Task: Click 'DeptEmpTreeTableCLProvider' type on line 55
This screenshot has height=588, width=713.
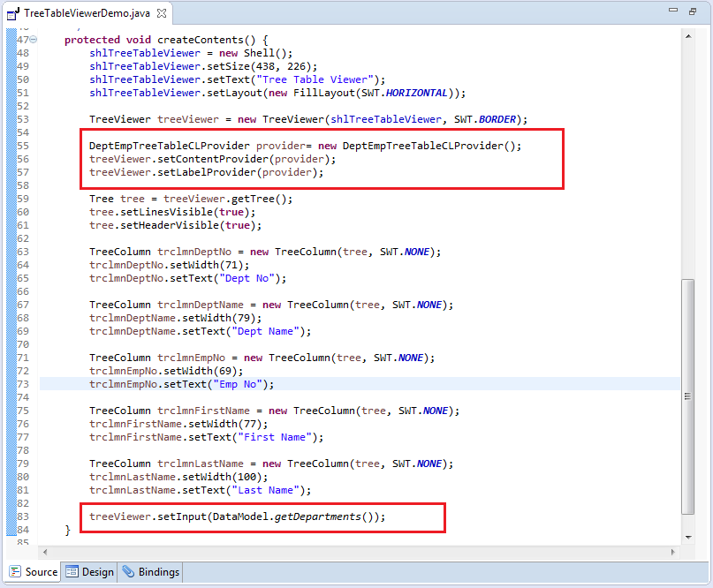Action: pyautogui.click(x=169, y=146)
